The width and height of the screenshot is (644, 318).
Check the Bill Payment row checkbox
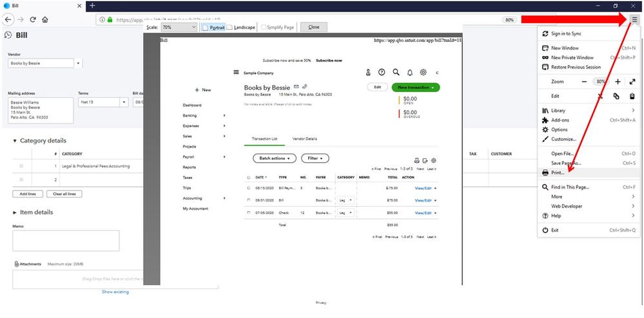coord(248,188)
